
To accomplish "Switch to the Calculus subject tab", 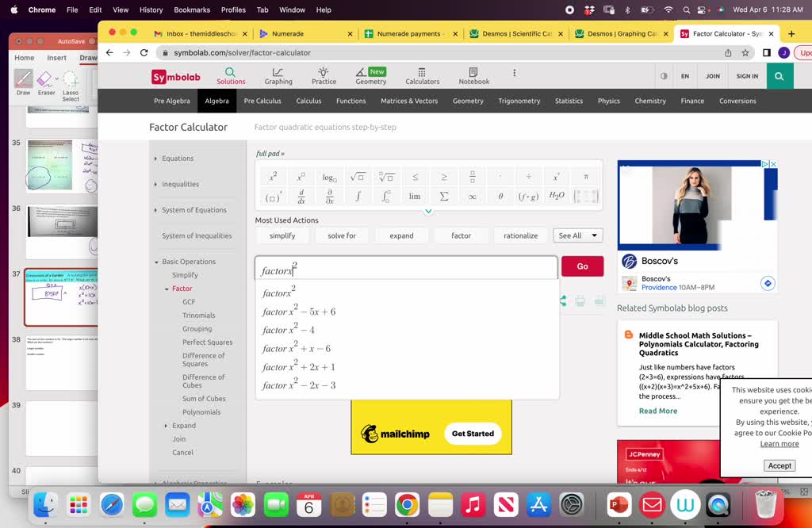I will (308, 101).
